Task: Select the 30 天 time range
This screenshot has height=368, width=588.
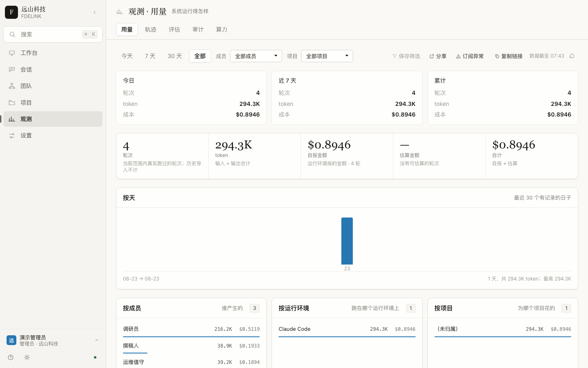Action: [175, 56]
